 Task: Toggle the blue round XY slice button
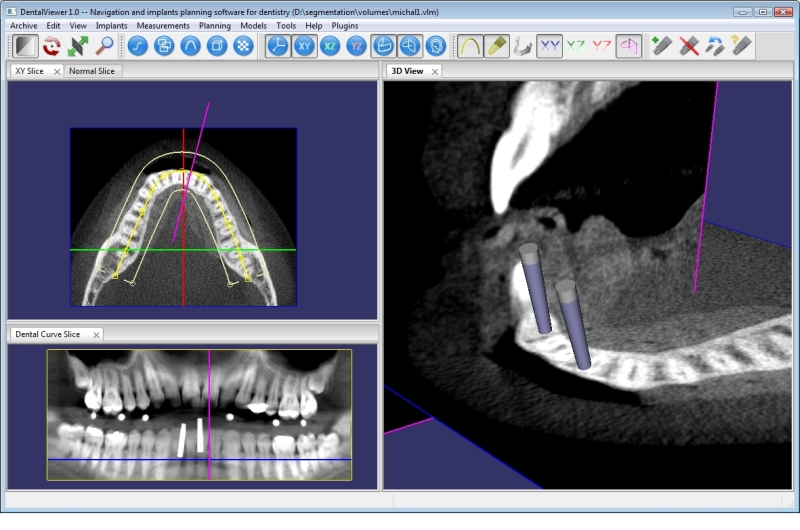[x=305, y=46]
